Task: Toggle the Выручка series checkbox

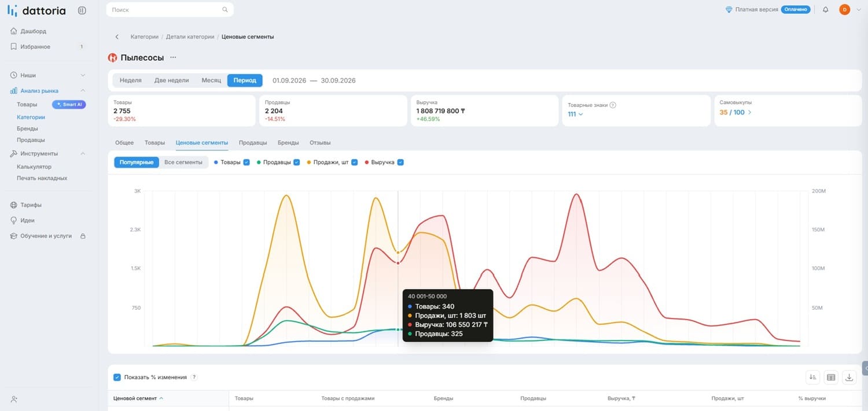Action: point(400,162)
